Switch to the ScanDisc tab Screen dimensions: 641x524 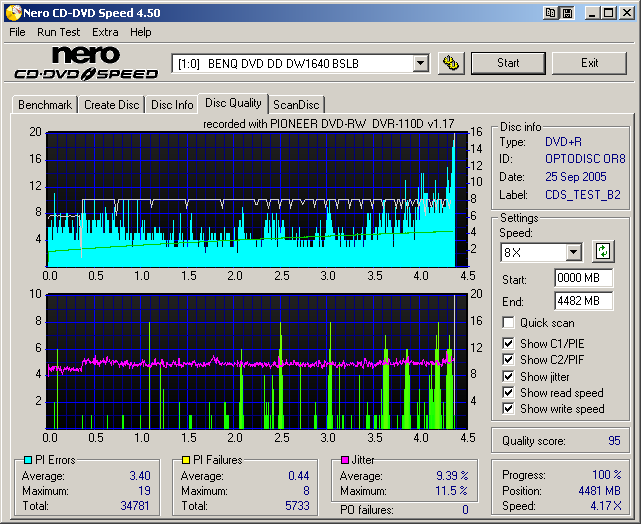297,105
